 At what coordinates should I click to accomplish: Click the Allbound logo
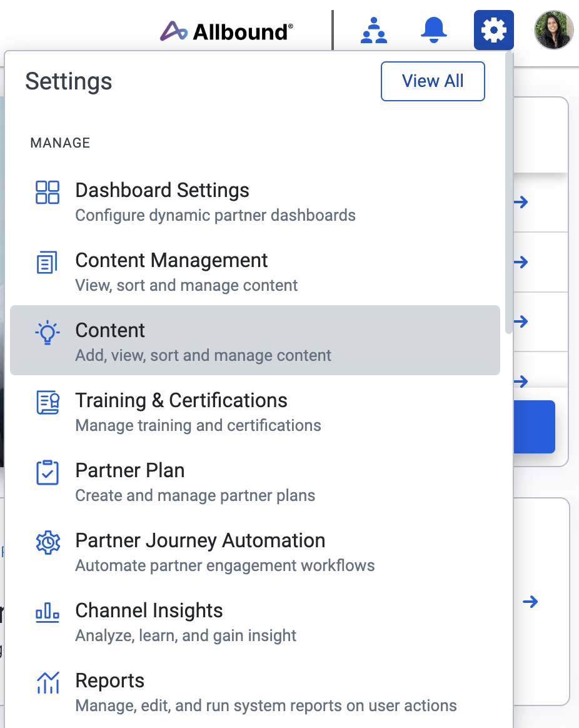tap(226, 31)
